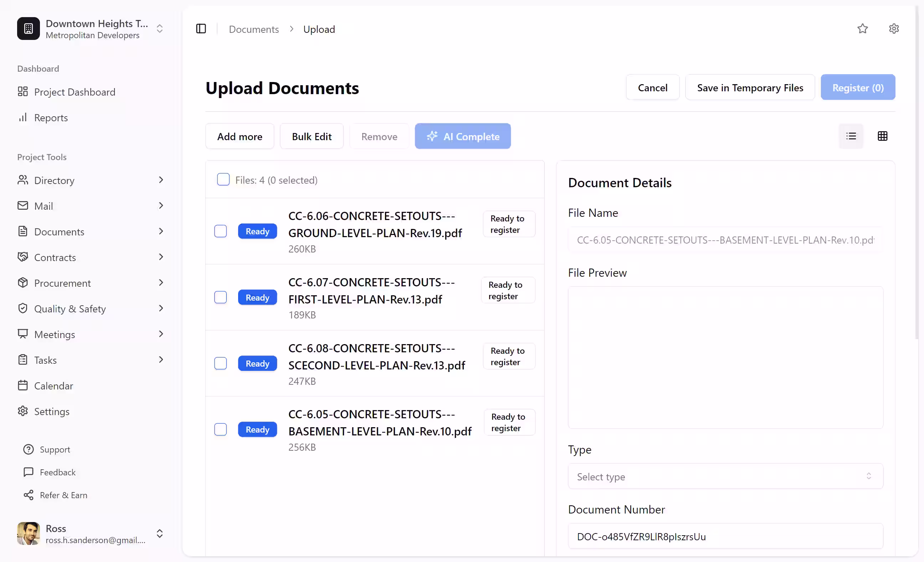Toggle the sidebar panel icon

click(201, 29)
